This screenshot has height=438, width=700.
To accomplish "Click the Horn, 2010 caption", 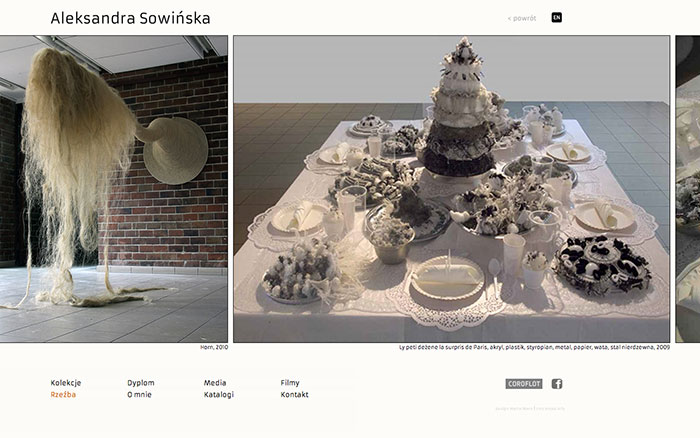I will pyautogui.click(x=214, y=347).
